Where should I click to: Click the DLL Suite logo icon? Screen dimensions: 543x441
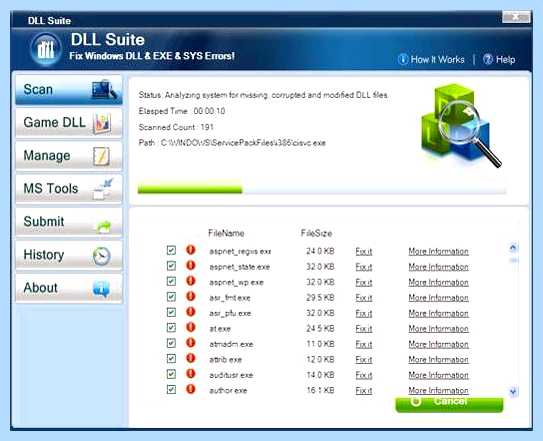46,50
